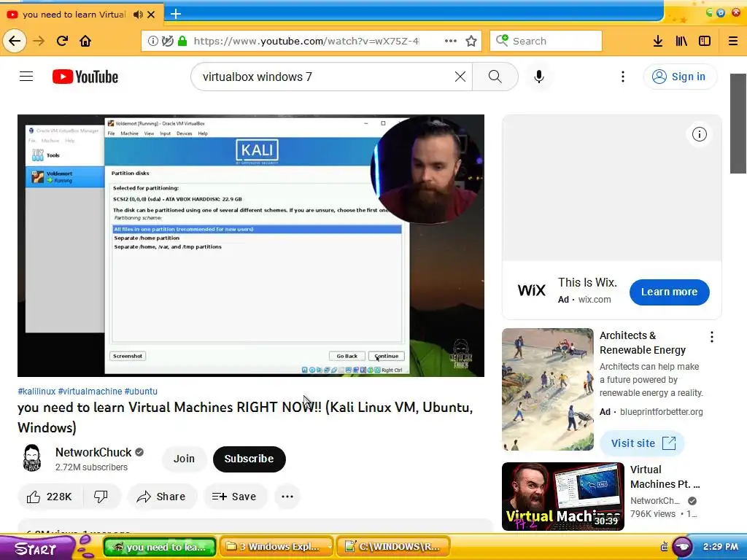Open options menu for Architects ad
Screen dimensions: 747x560
[x=712, y=337]
